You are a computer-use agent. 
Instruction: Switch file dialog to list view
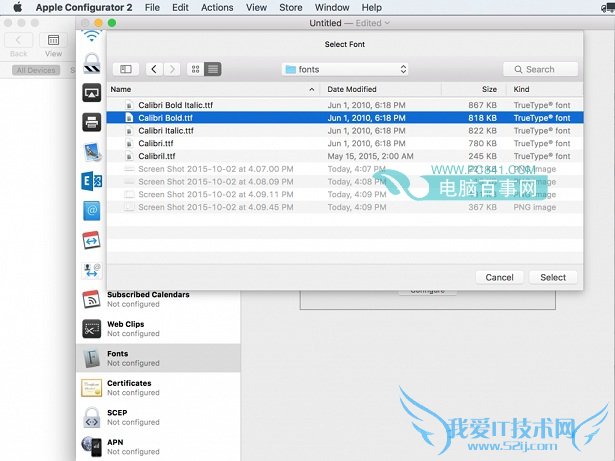point(213,69)
